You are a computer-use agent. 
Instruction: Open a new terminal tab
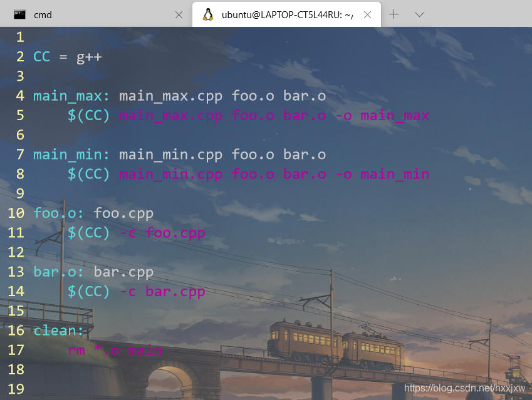[x=394, y=14]
